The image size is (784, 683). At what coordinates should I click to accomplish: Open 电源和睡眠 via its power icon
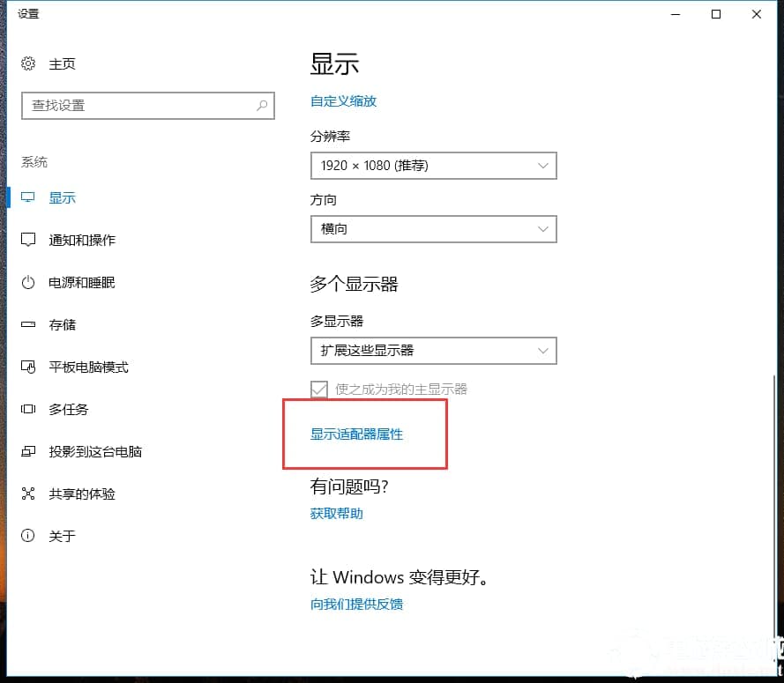pos(26,282)
